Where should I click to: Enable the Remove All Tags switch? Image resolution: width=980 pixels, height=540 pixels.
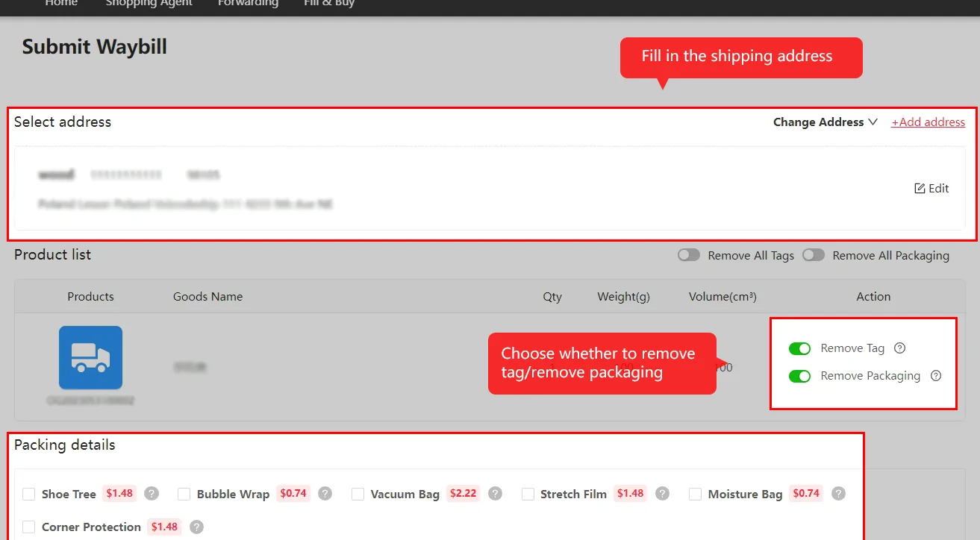(x=689, y=255)
